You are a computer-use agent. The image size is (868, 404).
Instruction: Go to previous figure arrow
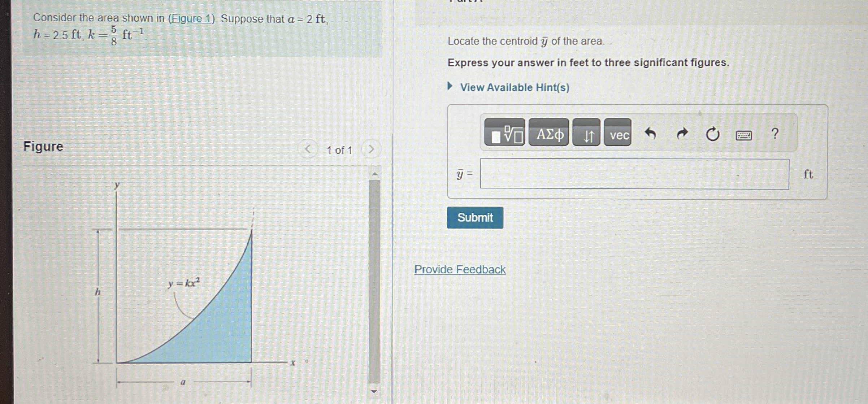tap(308, 149)
